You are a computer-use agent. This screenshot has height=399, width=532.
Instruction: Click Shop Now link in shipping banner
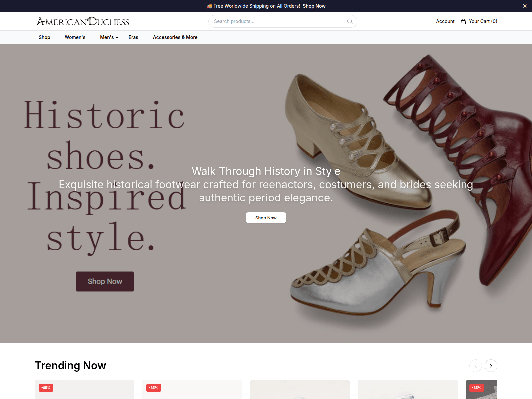[x=314, y=6]
